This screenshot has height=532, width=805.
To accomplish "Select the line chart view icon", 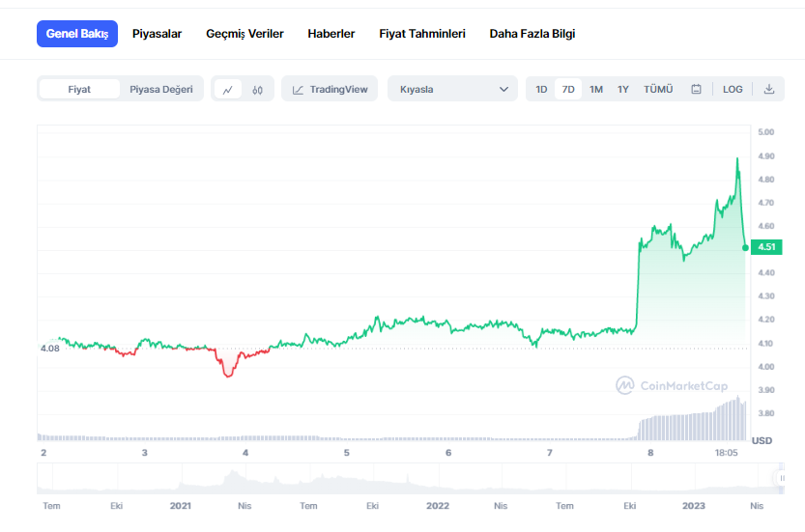I will 227,90.
